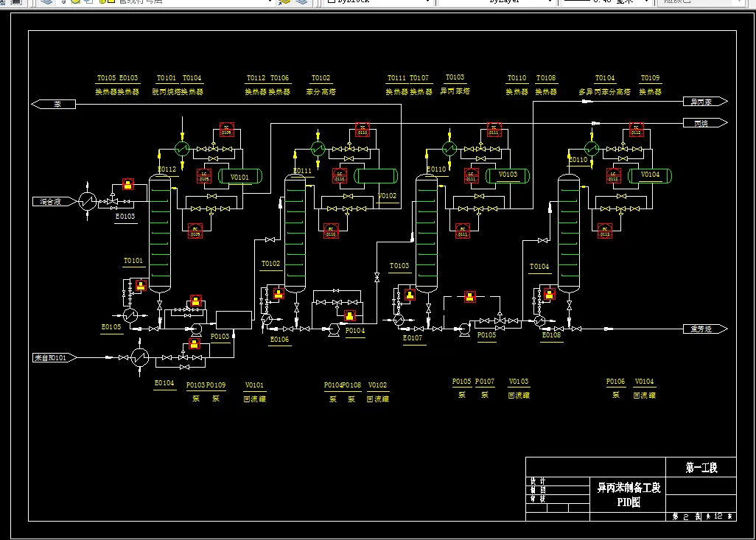Select the T0112 heading in top legend
756x540 pixels.
coord(256,78)
